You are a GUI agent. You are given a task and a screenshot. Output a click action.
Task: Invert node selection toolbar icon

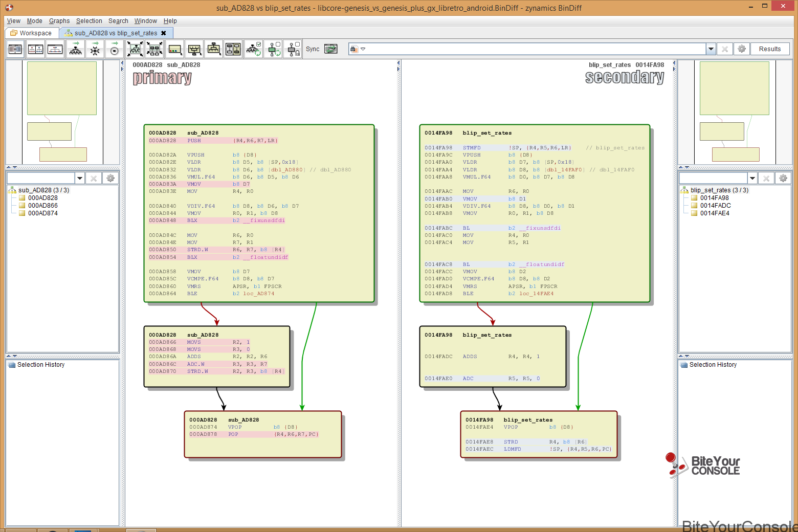(233, 49)
